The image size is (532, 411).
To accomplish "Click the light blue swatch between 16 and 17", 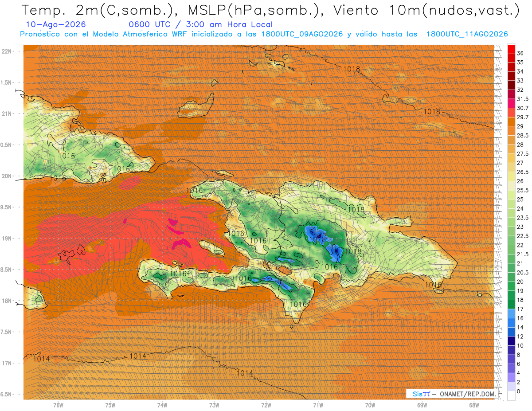I will tap(511, 313).
